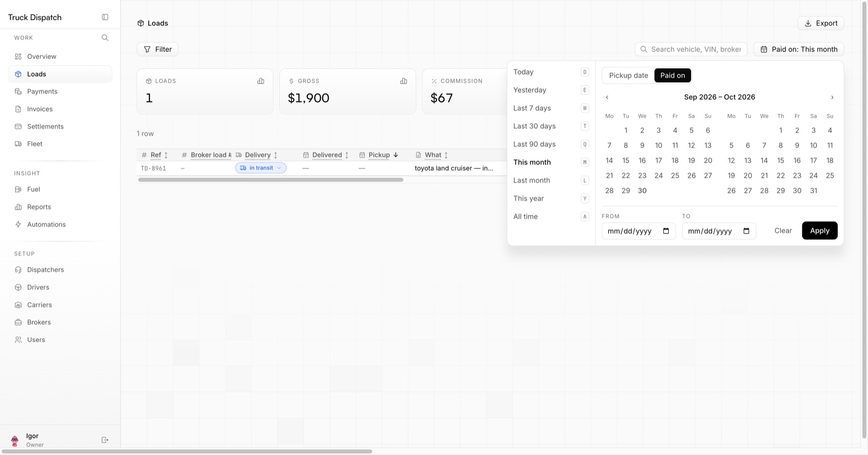Open the TO date calendar picker icon

click(x=746, y=231)
